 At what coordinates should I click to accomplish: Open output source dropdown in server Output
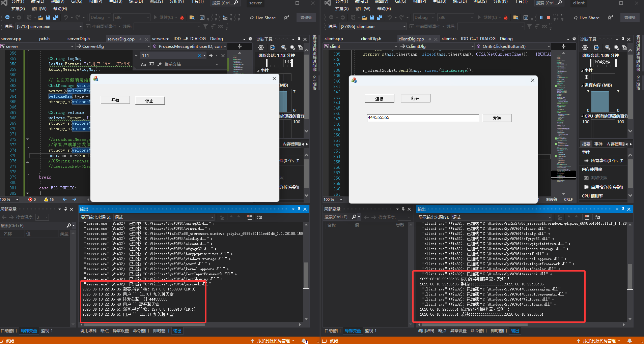(164, 217)
